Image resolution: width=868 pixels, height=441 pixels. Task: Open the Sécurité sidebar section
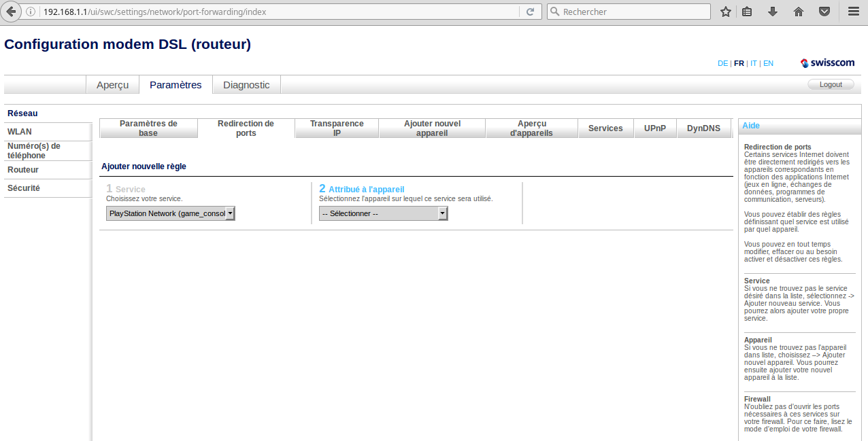23,188
